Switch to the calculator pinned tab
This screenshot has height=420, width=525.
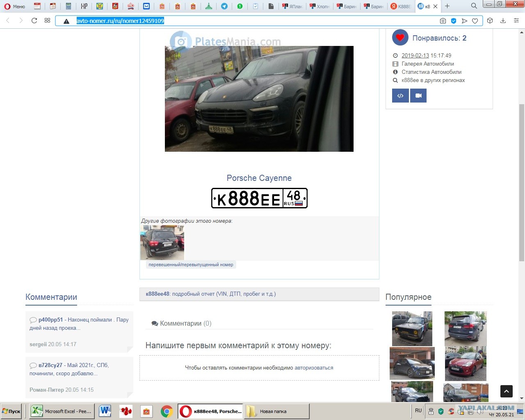click(x=68, y=6)
